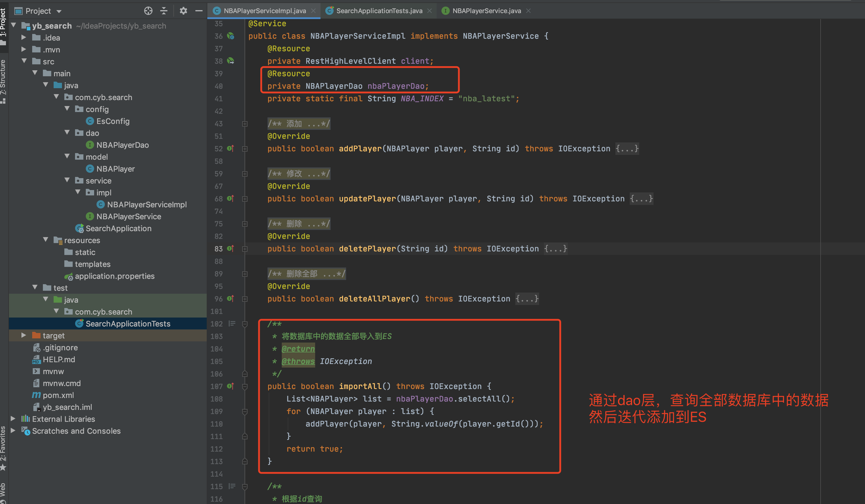Expand the .idea folder
This screenshot has width=865, height=504.
coord(24,38)
